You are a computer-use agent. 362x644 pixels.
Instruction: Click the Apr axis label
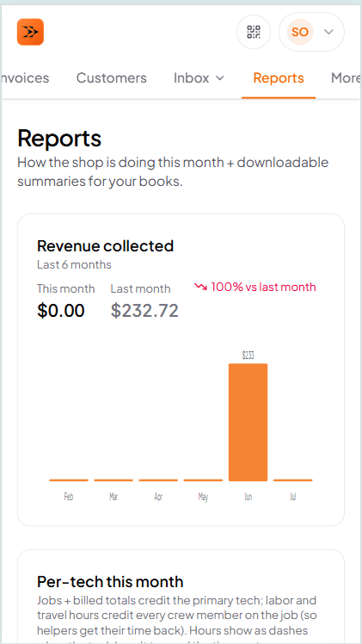tap(158, 497)
